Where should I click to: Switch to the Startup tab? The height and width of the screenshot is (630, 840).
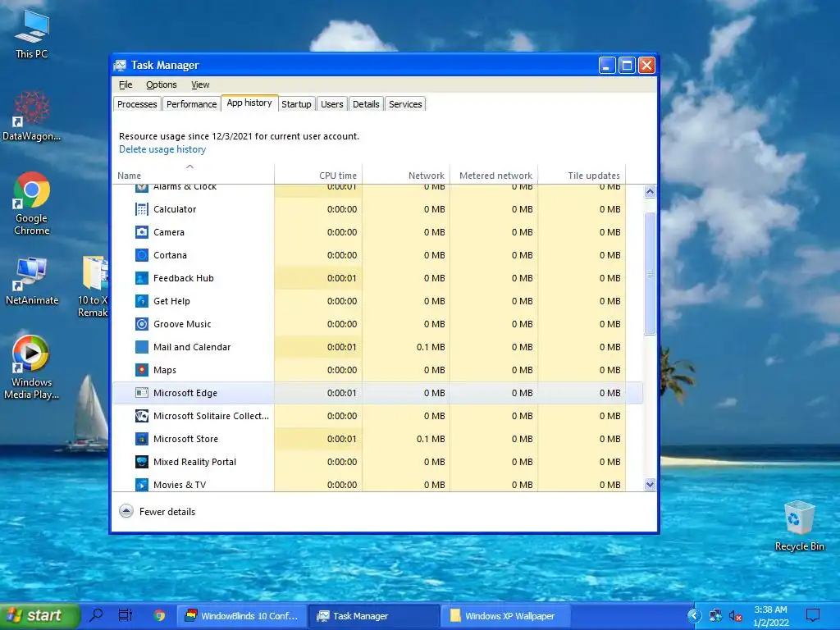[296, 104]
